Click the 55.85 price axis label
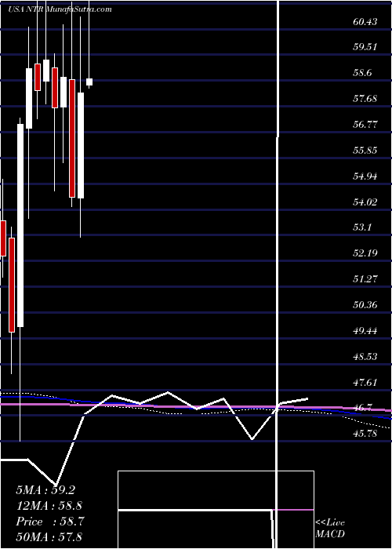The width and height of the screenshot is (392, 549). (365, 151)
